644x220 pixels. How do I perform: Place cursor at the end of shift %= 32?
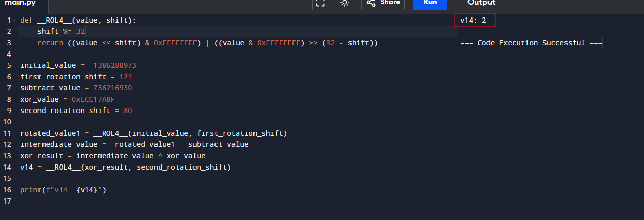85,32
